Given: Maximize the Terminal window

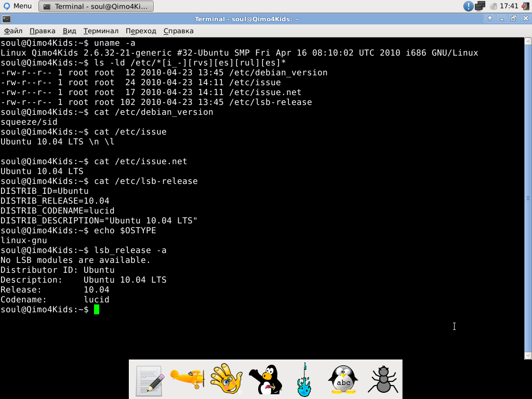Looking at the screenshot, I should point(514,19).
